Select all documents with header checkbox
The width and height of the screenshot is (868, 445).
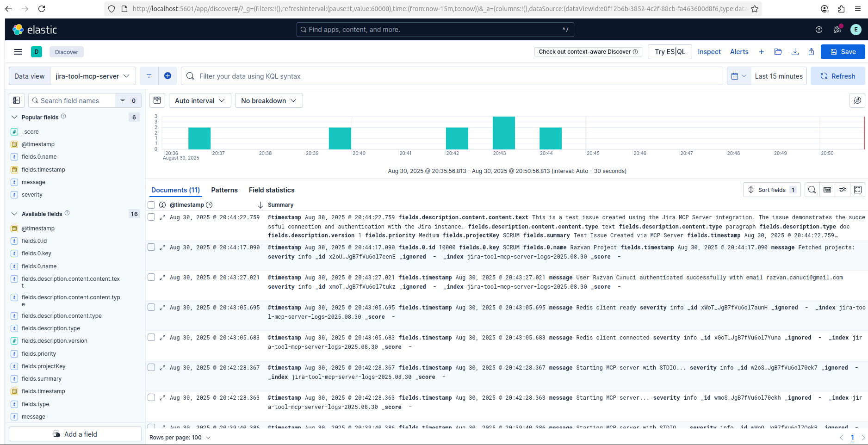point(151,205)
